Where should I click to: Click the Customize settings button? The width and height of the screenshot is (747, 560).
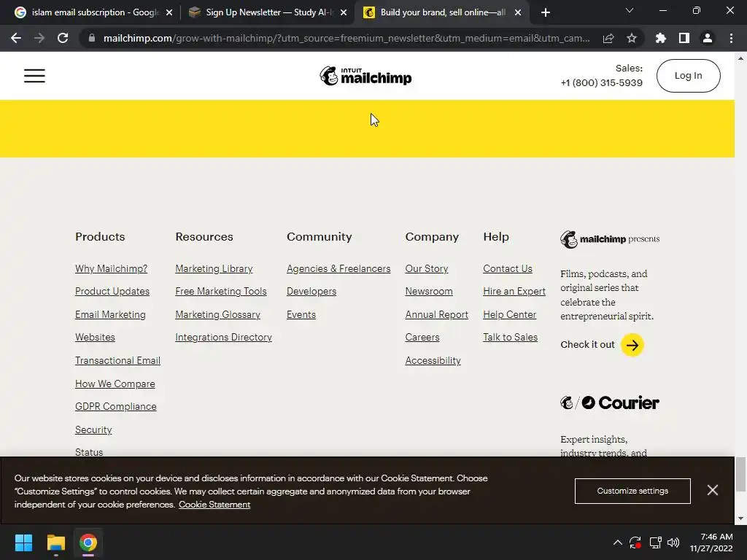coord(632,491)
